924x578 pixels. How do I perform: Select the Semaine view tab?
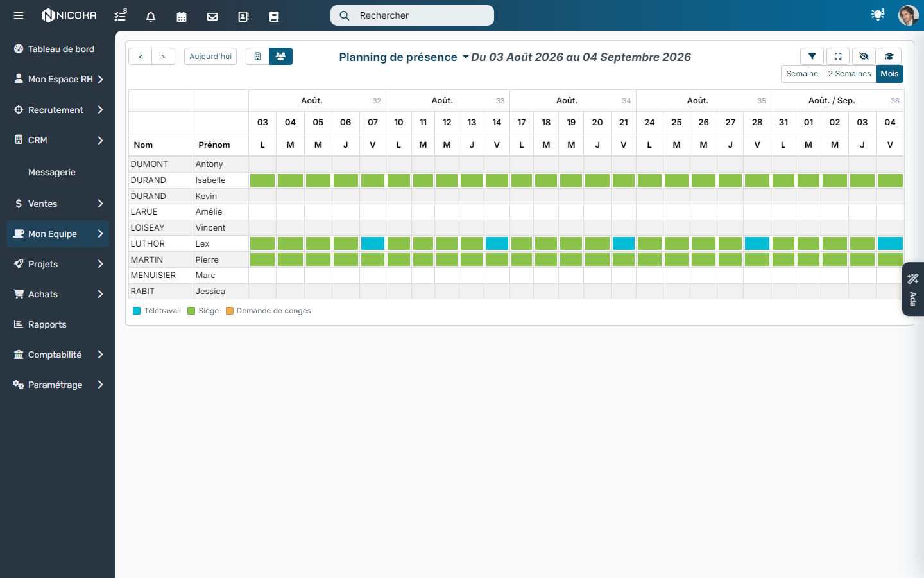coord(802,74)
